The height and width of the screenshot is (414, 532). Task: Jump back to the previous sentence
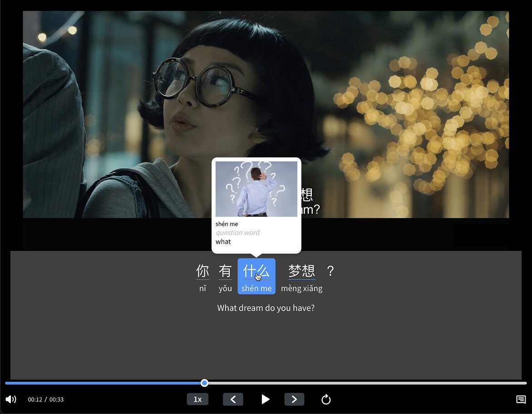tap(233, 399)
